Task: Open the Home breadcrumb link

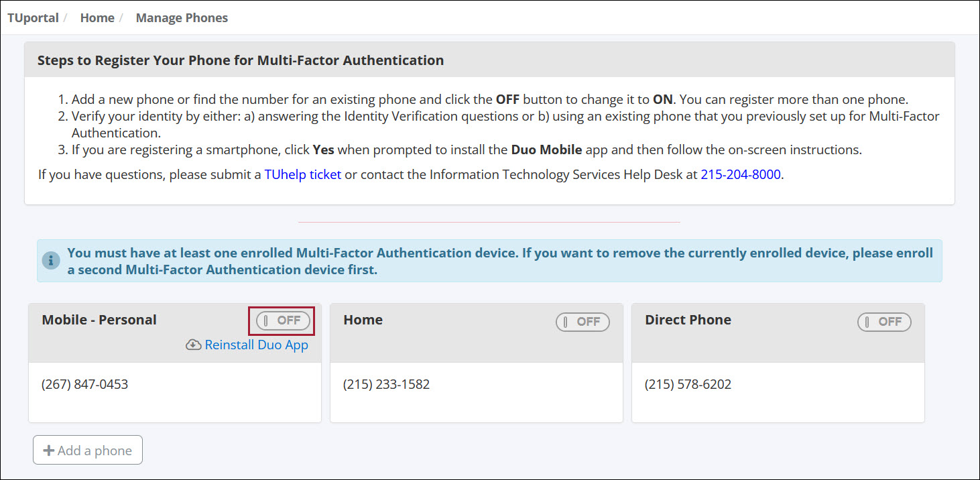Action: point(97,18)
